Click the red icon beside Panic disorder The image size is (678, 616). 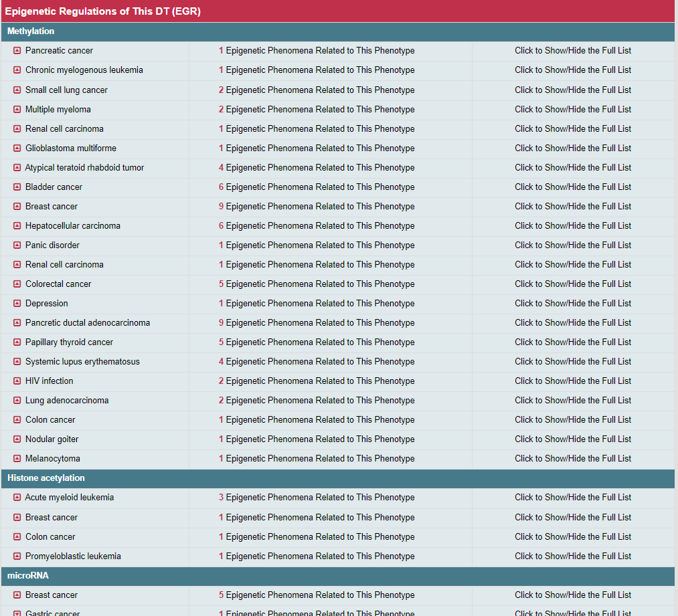(17, 245)
